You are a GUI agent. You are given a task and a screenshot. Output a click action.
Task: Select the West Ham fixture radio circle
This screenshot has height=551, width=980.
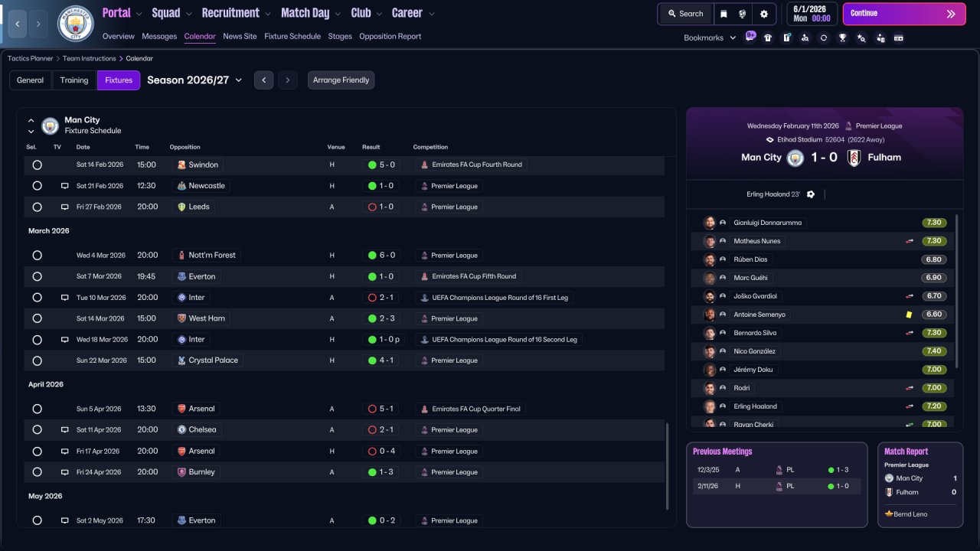click(x=37, y=318)
